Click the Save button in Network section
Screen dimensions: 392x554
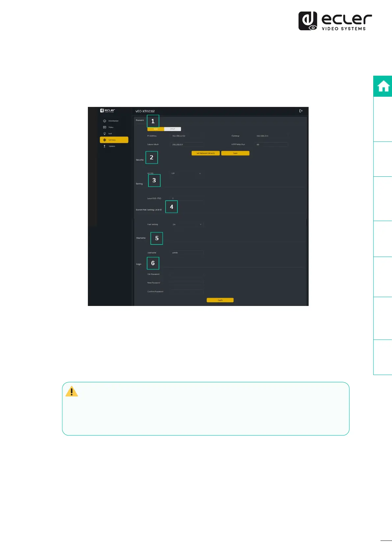pos(235,153)
